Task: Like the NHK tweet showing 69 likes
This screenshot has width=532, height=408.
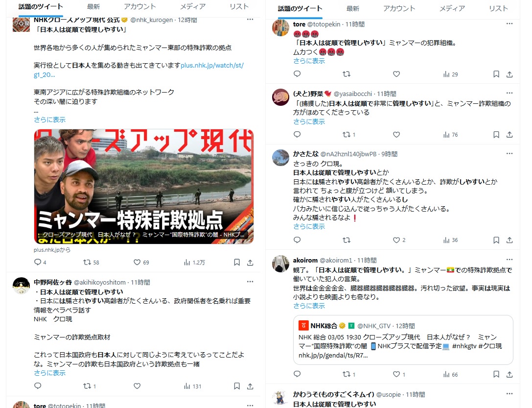Action: [137, 262]
